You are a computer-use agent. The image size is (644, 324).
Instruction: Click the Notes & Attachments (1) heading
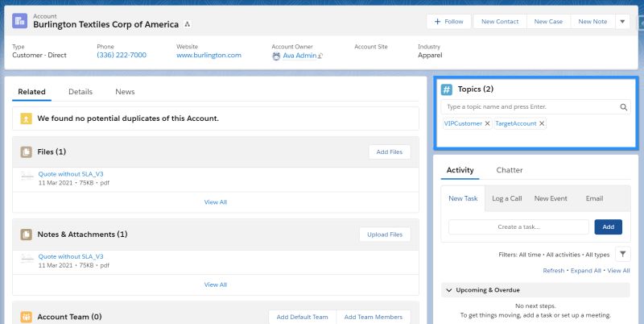pyautogui.click(x=83, y=235)
